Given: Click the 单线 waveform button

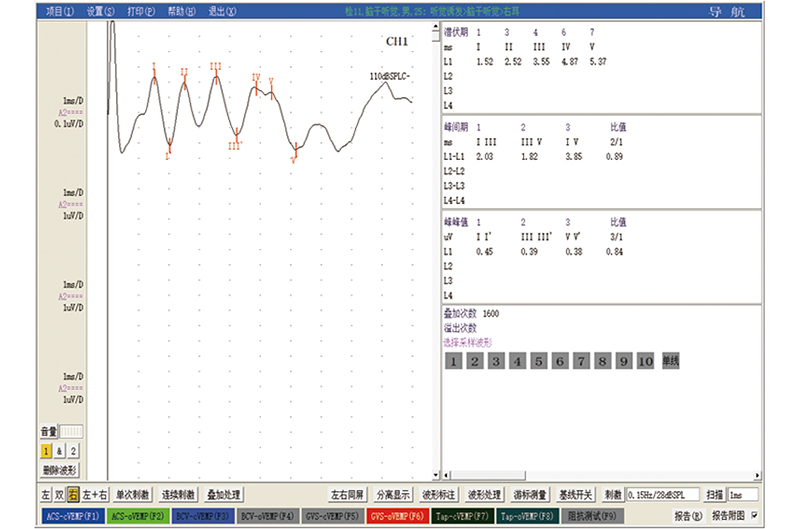Looking at the screenshot, I should point(671,361).
